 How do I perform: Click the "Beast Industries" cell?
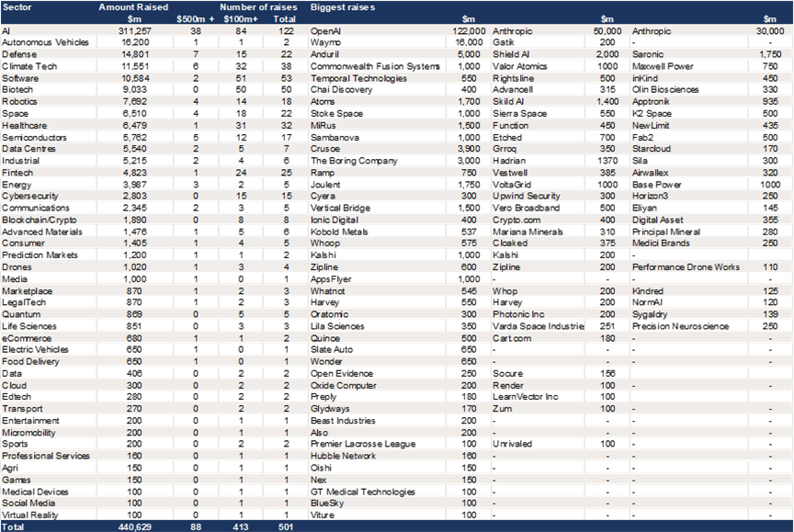(x=343, y=421)
